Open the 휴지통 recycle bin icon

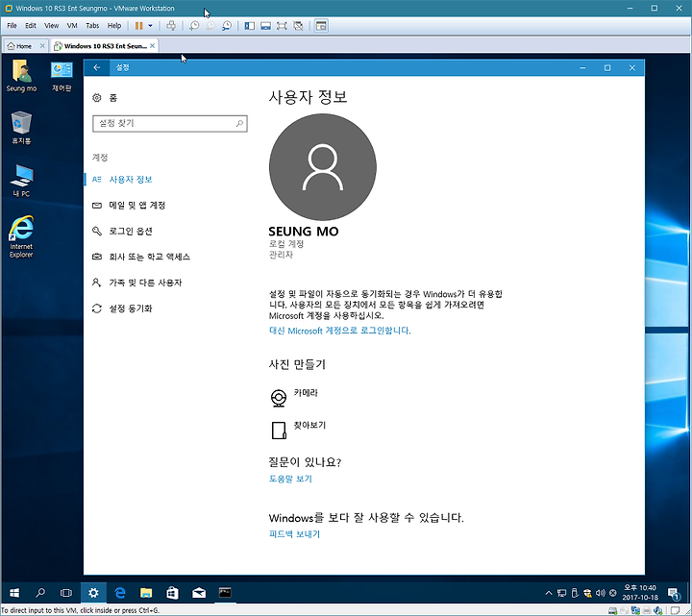[x=21, y=128]
